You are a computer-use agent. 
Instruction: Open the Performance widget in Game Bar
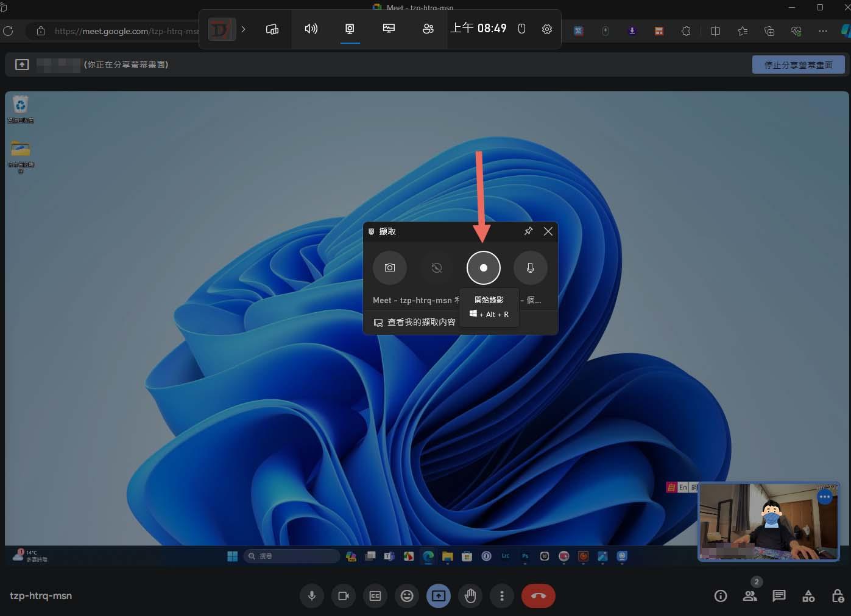click(x=389, y=29)
